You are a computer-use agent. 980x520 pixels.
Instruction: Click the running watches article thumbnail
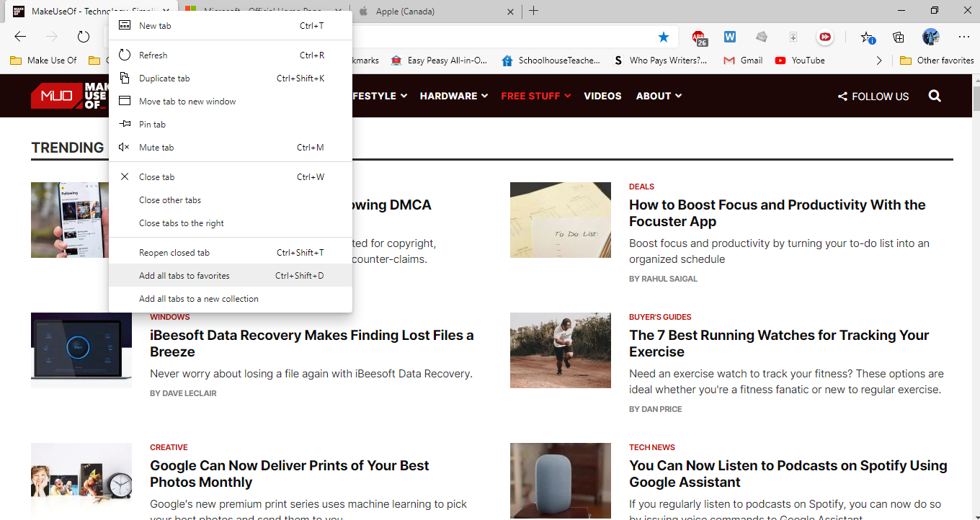tap(560, 351)
